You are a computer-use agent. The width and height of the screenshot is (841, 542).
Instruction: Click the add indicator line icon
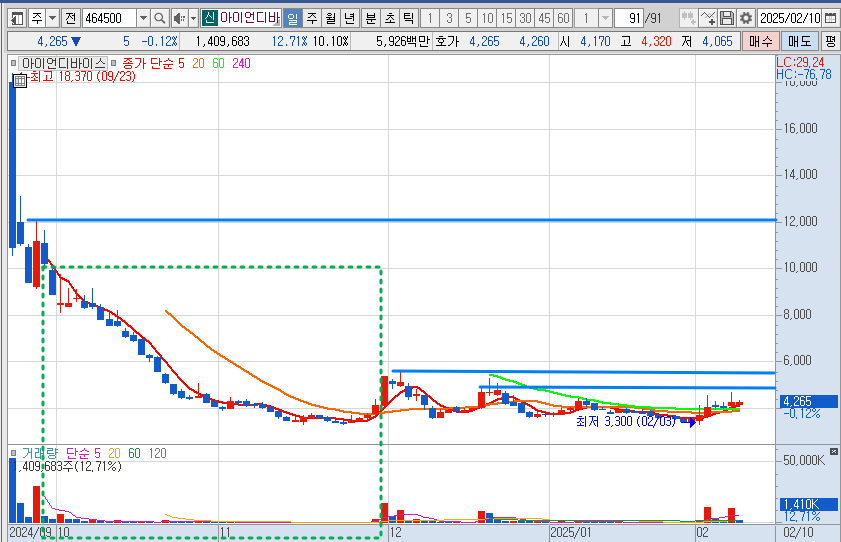pyautogui.click(x=707, y=19)
